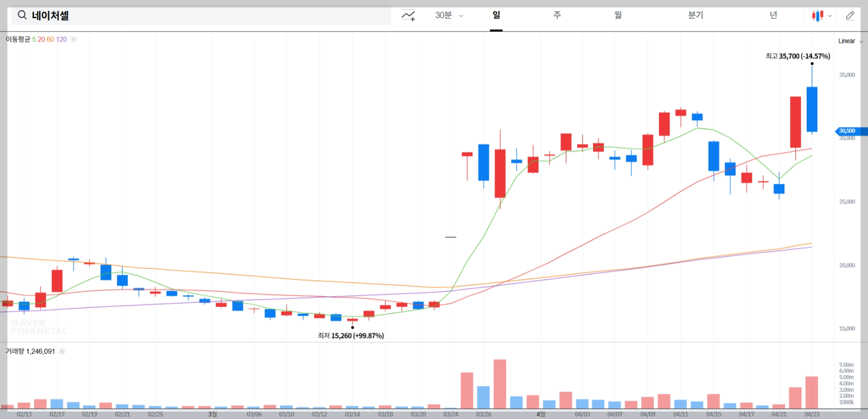The width and height of the screenshot is (868, 419).
Task: Click the tall blue candle on 04/23
Action: (x=812, y=109)
